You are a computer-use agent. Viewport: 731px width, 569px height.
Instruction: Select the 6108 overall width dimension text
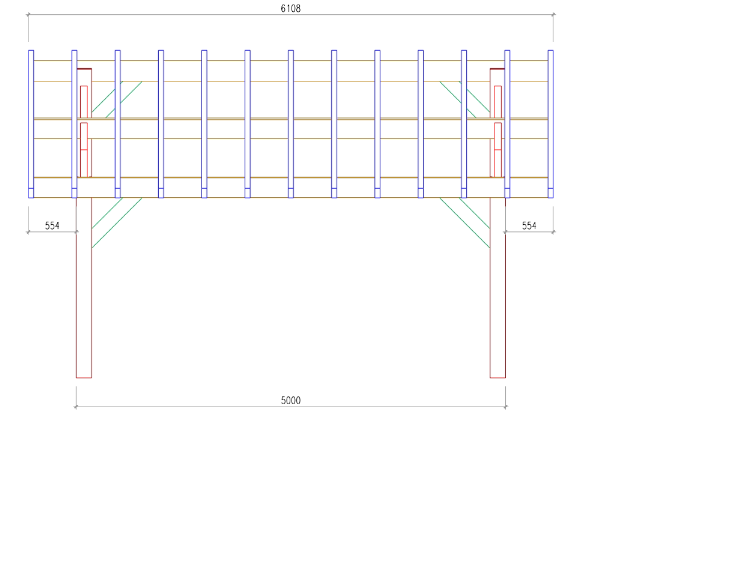coord(290,8)
